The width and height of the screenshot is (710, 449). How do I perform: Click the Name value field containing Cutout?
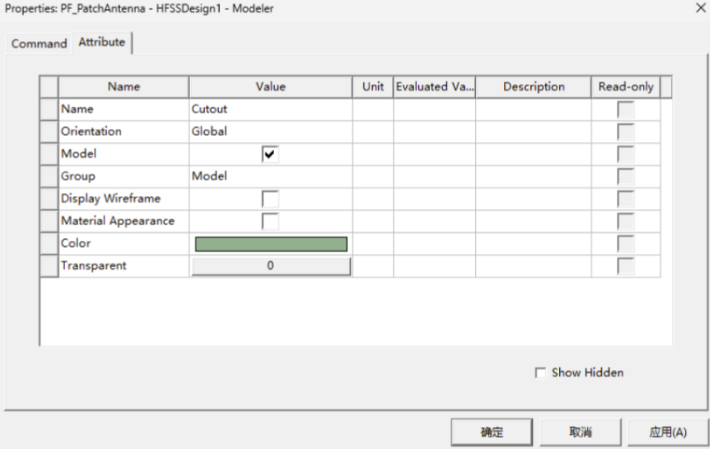pos(270,109)
